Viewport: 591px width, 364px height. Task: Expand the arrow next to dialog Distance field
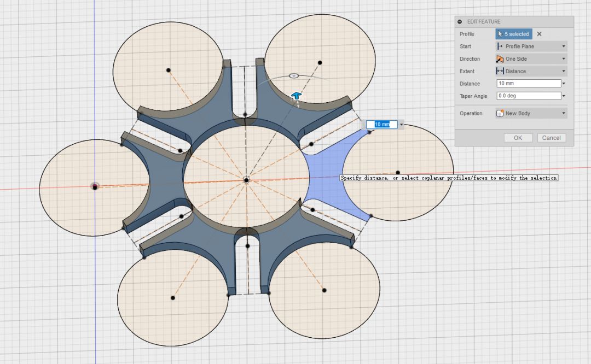(x=564, y=84)
